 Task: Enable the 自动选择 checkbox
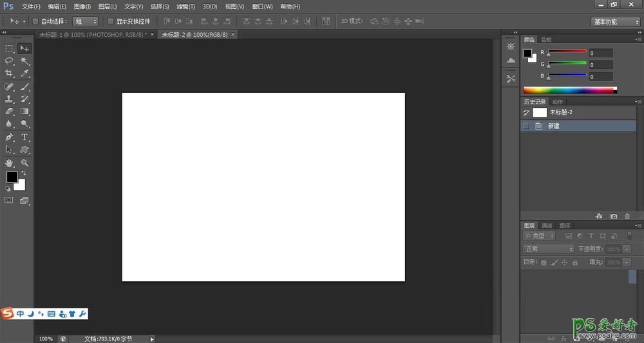[35, 21]
